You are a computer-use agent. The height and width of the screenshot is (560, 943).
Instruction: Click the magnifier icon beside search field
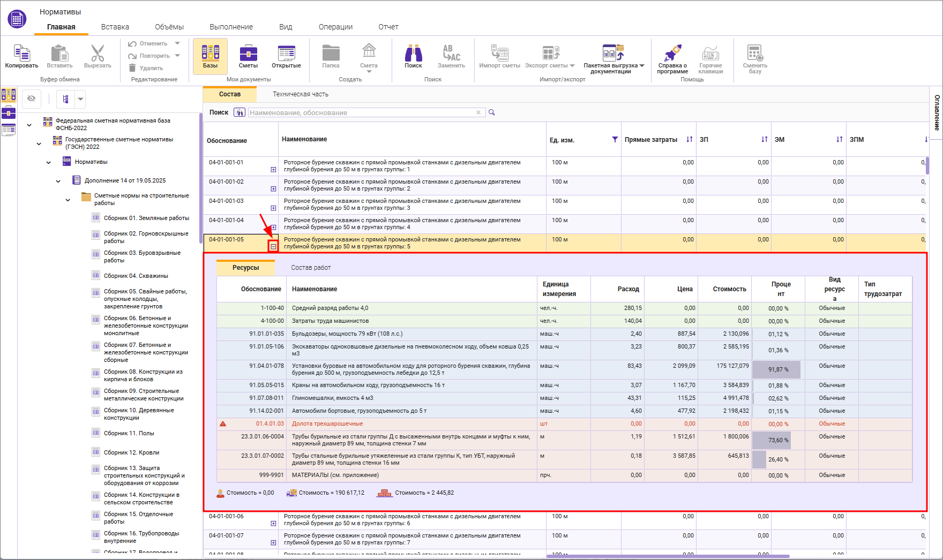click(492, 112)
